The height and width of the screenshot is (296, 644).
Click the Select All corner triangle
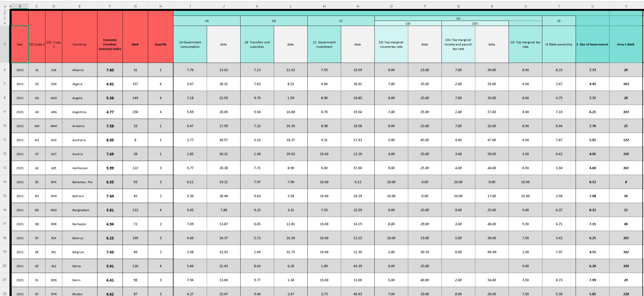4,6
